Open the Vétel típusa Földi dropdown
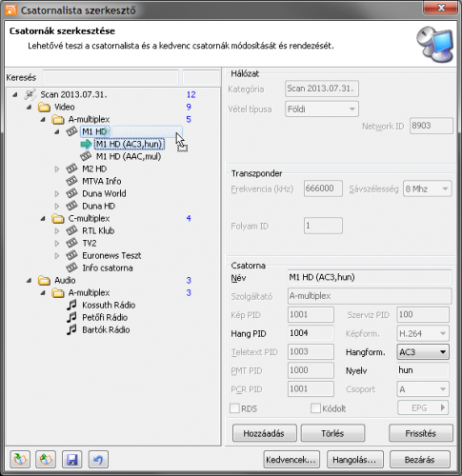 point(322,109)
